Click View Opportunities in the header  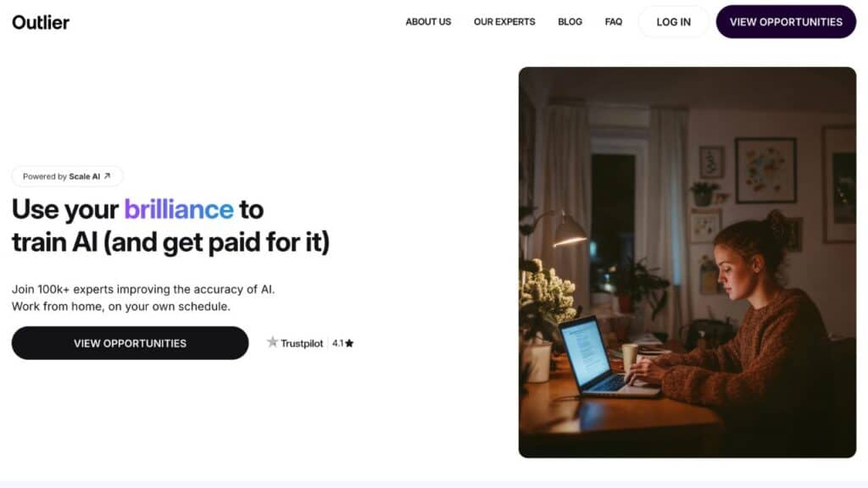pyautogui.click(x=786, y=22)
